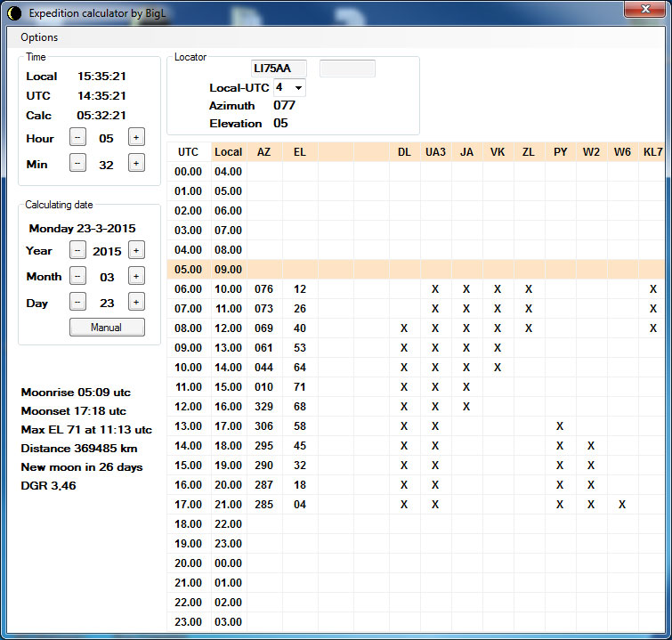Increment the Day with plus button
672x640 pixels.
click(136, 302)
